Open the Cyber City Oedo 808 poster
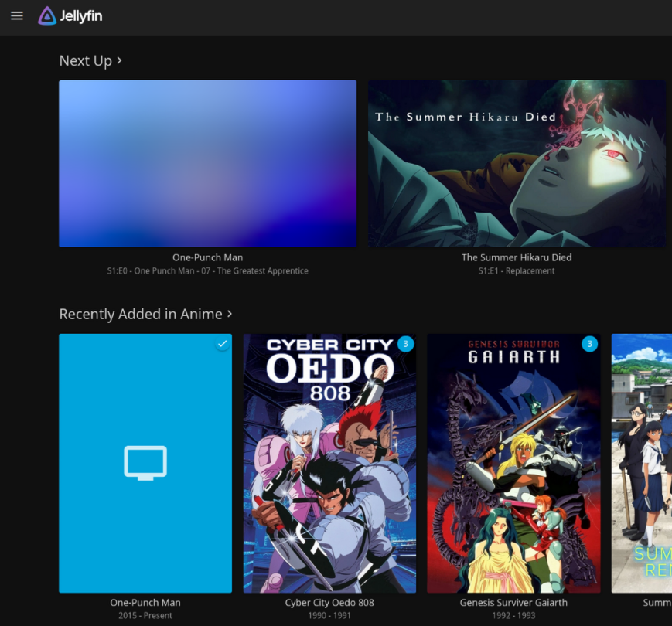The width and height of the screenshot is (672, 626). tap(329, 463)
